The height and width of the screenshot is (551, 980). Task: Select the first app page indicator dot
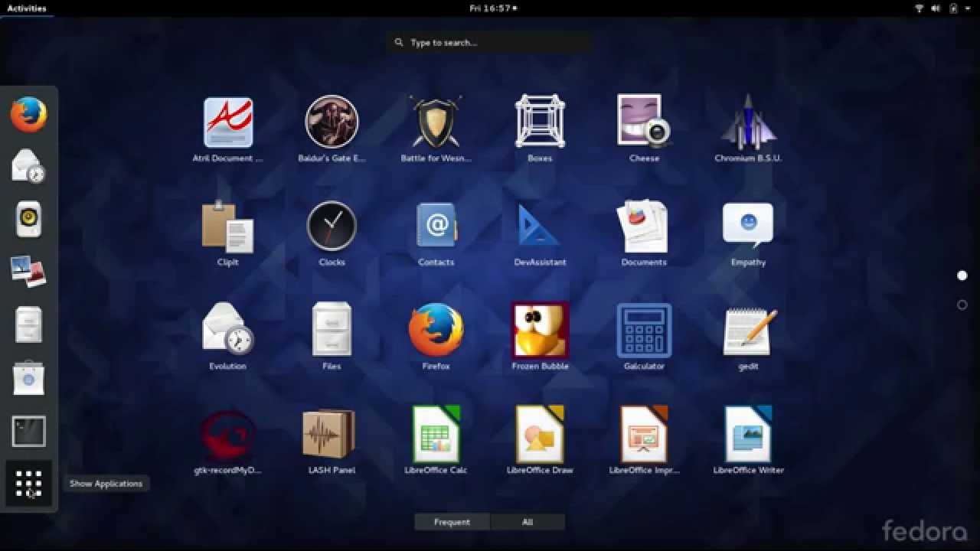pyautogui.click(x=962, y=275)
